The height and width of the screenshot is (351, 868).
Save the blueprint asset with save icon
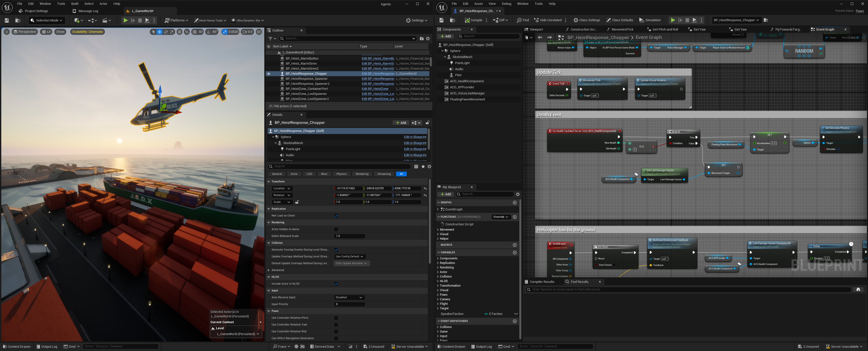click(441, 20)
